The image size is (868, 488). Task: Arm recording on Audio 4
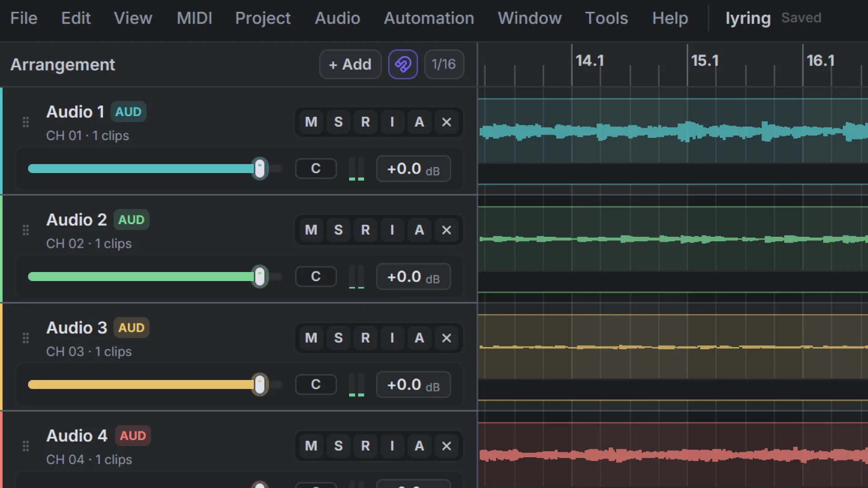[365, 446]
